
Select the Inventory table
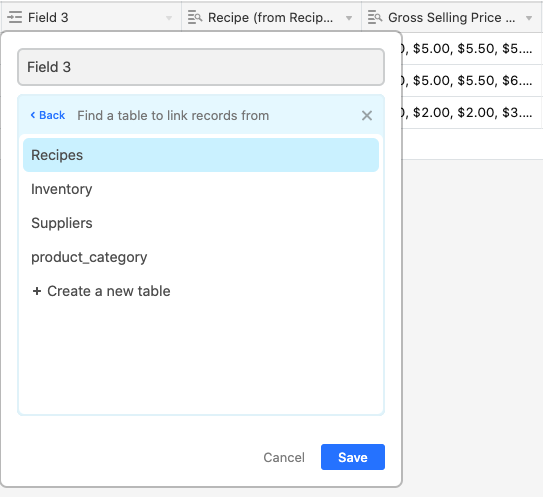[x=201, y=189]
